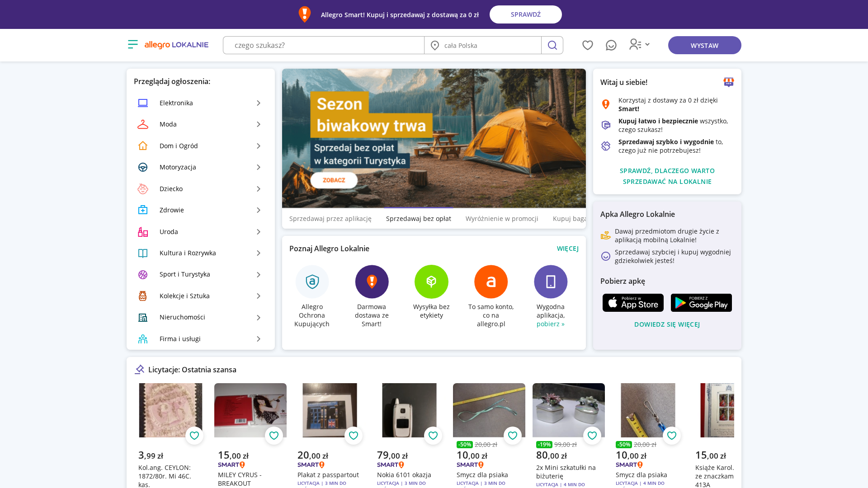This screenshot has height=488, width=868.
Task: Click the Dziecko baby face icon
Action: (143, 189)
